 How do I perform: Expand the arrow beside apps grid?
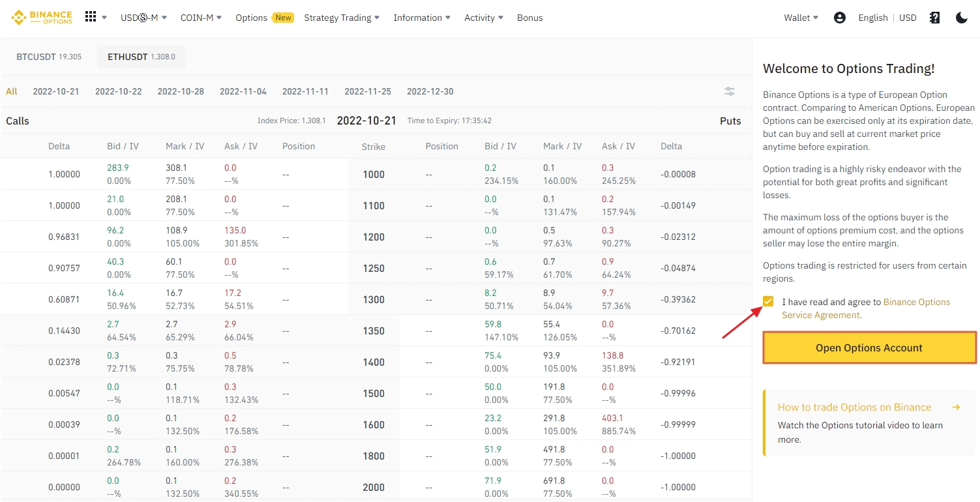(104, 18)
